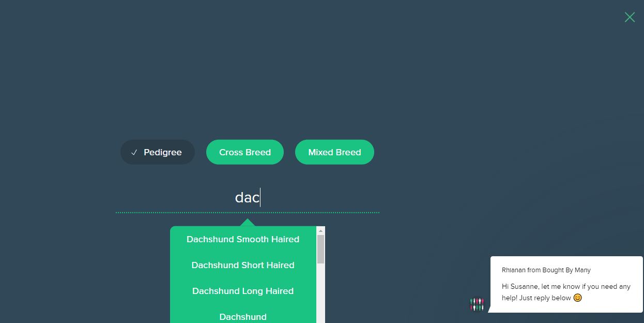Viewport: 644px width, 323px height.
Task: Click the smiley emoji in the chat message
Action: (x=577, y=298)
